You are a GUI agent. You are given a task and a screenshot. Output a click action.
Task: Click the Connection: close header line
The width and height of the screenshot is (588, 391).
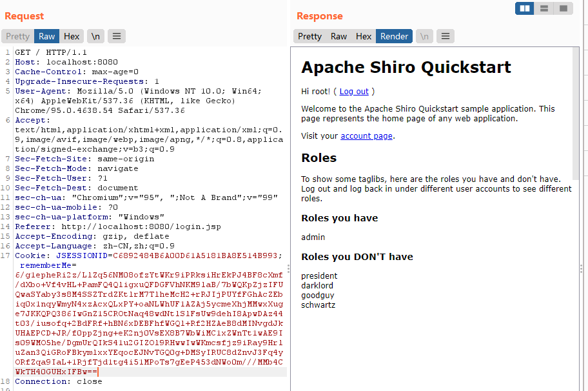(59, 381)
